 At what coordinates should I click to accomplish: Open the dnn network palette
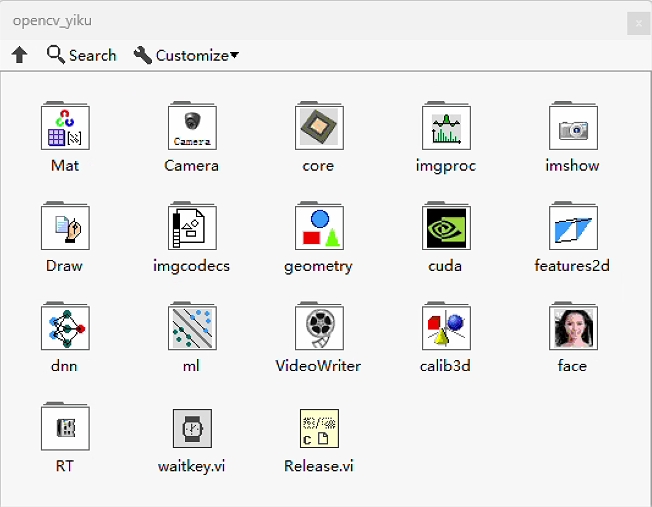[x=65, y=327]
